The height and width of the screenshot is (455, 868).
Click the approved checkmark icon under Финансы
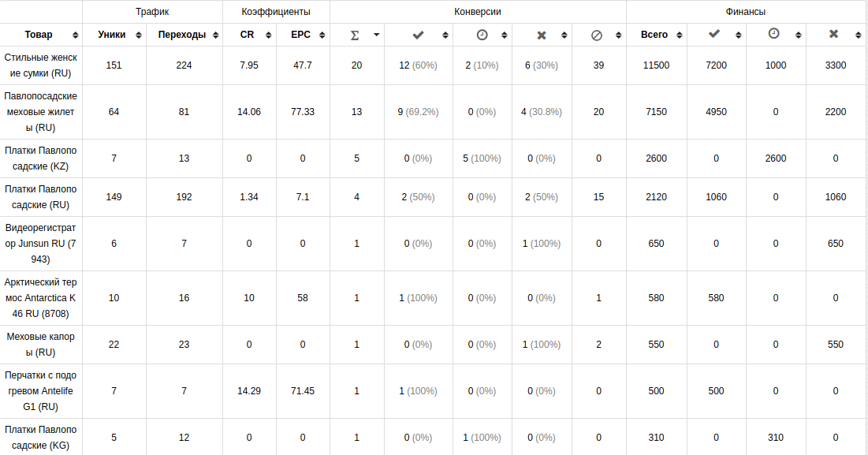click(x=714, y=34)
